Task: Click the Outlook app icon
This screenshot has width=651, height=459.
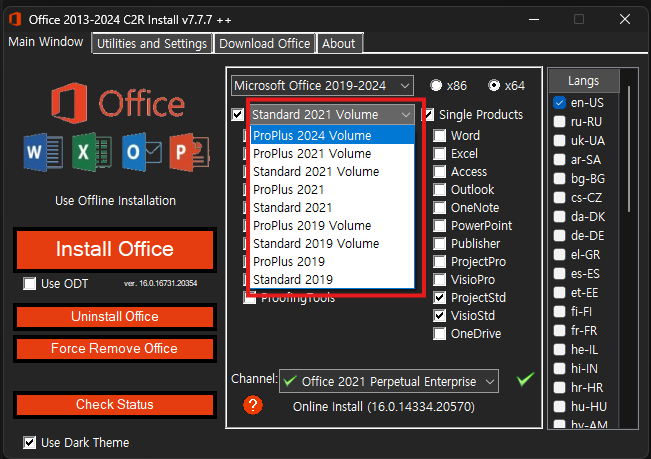Action: tap(142, 152)
